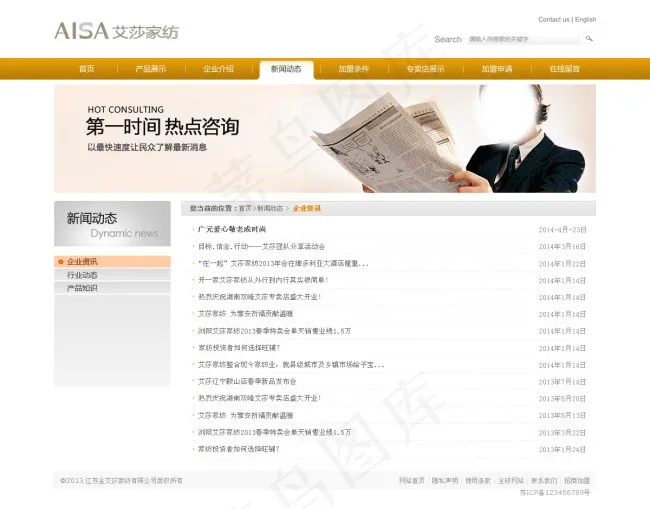This screenshot has width=650, height=509.
Task: Open 产品知识 in the sidebar
Action: pyautogui.click(x=82, y=288)
